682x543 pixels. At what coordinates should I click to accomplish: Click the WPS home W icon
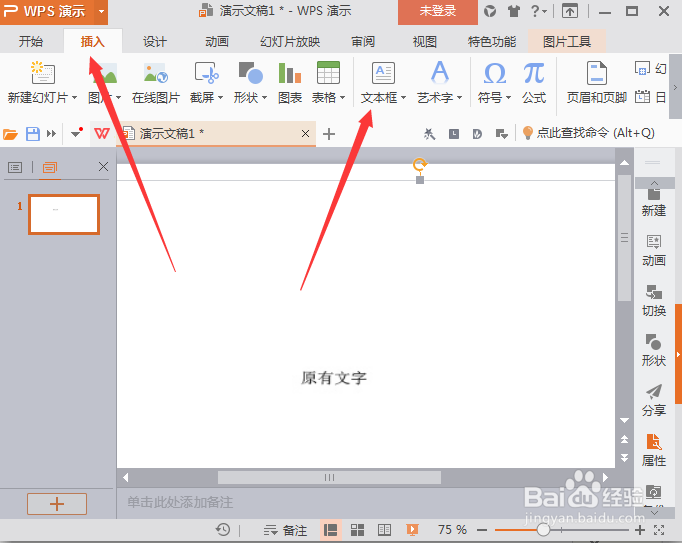[x=102, y=134]
